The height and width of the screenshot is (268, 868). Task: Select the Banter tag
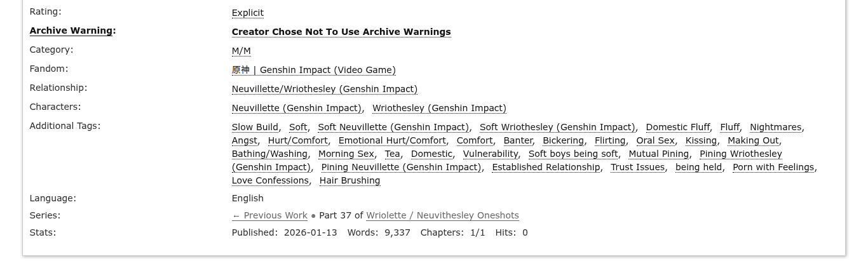pos(518,140)
